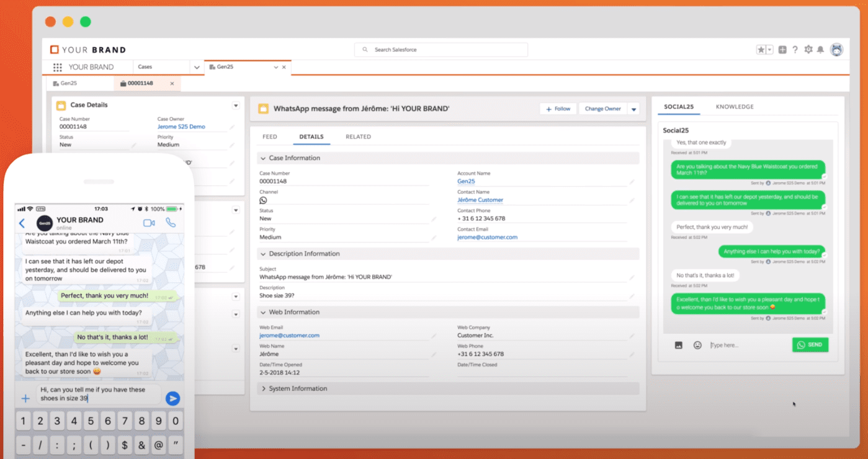Tap the plus attachment icon on phone
The image size is (868, 459).
click(25, 398)
